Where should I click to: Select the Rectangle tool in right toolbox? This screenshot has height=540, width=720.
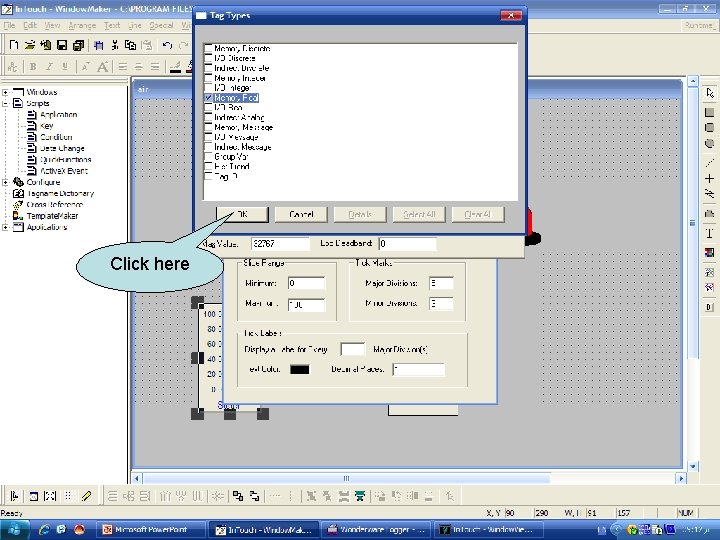709,112
